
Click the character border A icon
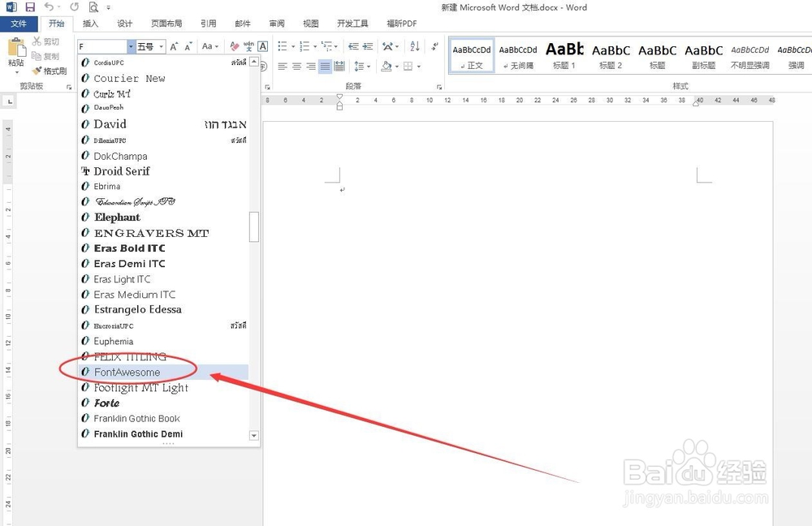click(x=262, y=46)
